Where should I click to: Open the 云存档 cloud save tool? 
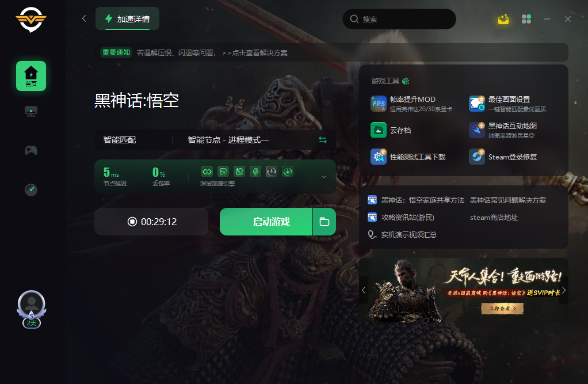pyautogui.click(x=391, y=130)
